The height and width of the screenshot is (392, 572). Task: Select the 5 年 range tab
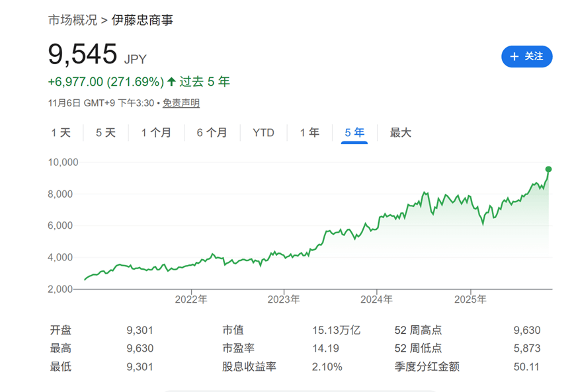coord(354,133)
